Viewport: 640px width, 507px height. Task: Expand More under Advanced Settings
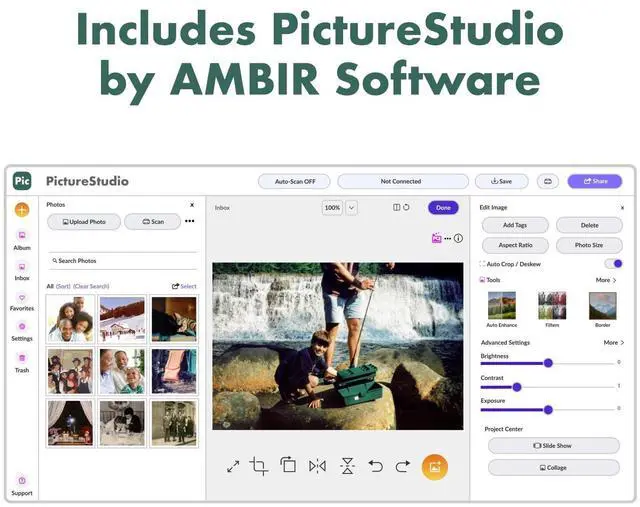tap(612, 342)
